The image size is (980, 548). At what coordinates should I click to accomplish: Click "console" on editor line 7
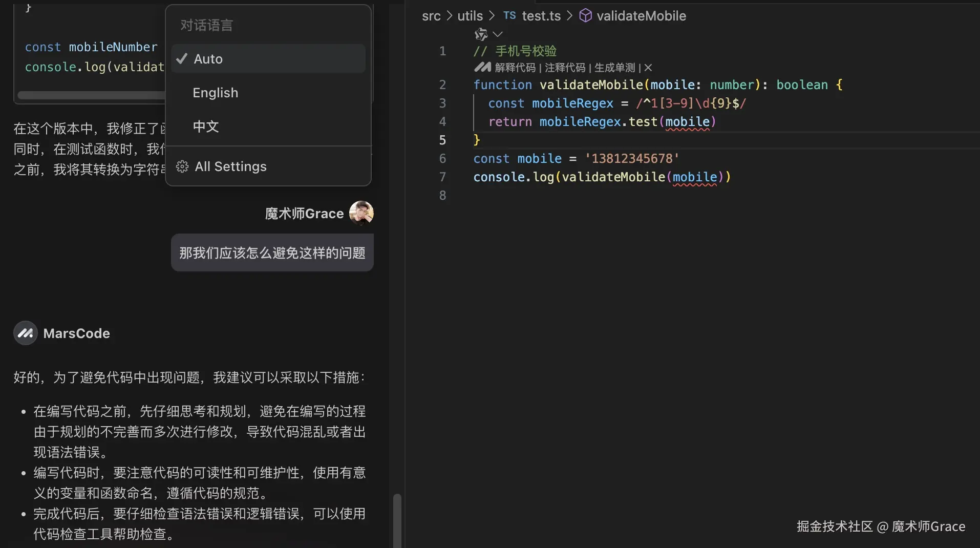click(499, 177)
